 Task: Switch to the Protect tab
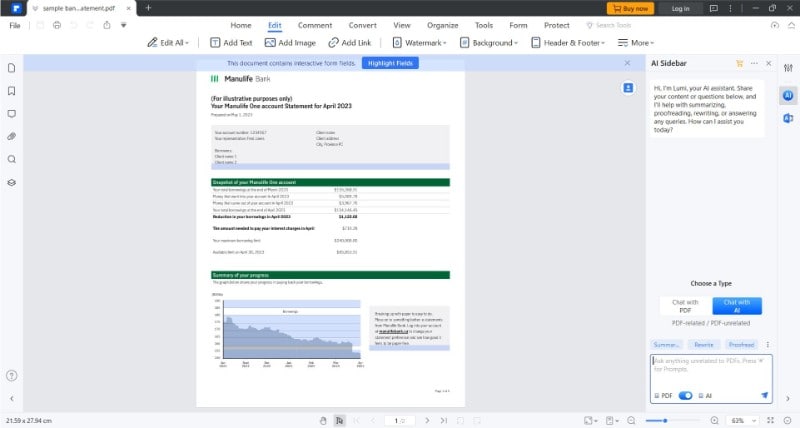[557, 25]
